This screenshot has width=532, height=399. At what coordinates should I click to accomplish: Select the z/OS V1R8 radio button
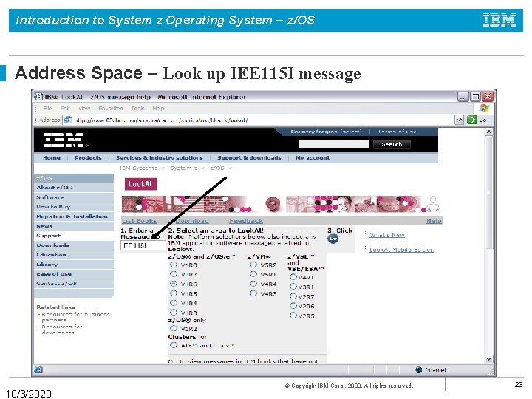[174, 265]
